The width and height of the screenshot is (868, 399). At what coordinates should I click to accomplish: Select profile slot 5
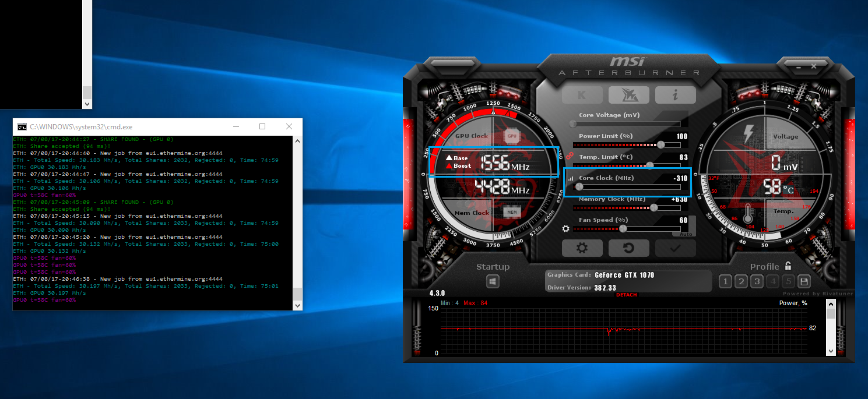click(789, 282)
